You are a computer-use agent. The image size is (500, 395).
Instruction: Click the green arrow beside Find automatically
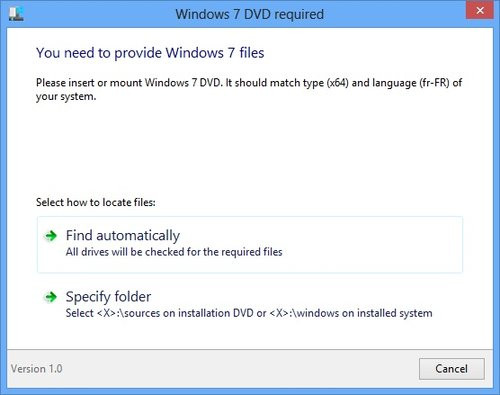tap(51, 236)
